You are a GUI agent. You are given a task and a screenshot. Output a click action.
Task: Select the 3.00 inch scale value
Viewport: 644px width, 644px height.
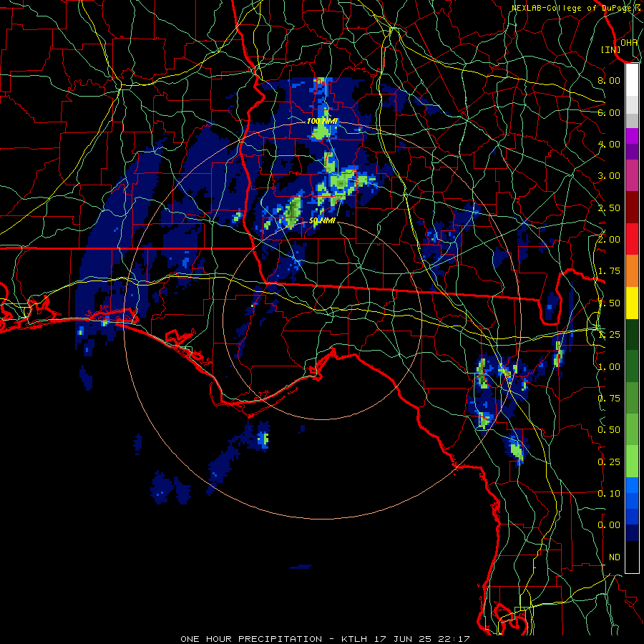609,176
